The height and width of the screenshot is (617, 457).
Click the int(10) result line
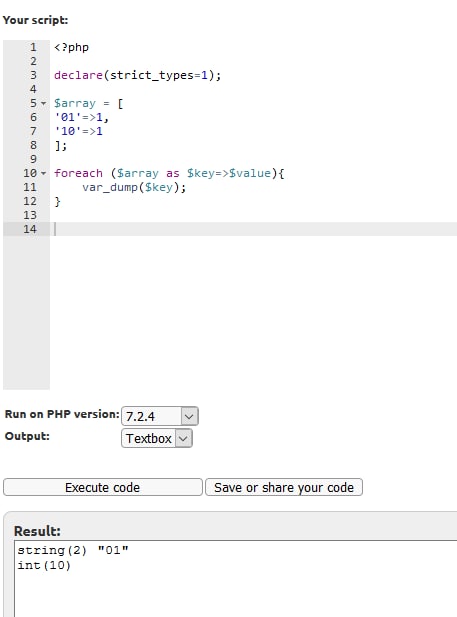coord(44,565)
